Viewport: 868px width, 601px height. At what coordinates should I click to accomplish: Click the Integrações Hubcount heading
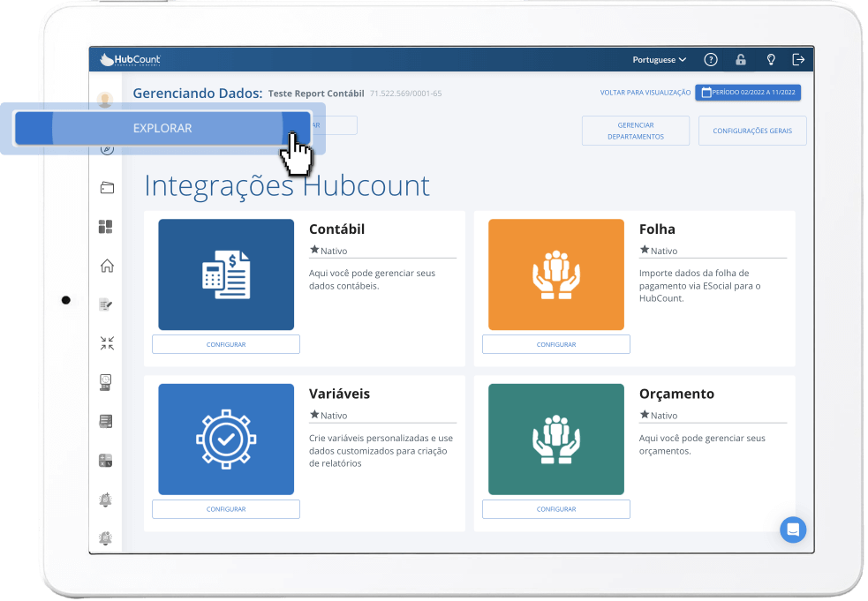pos(287,186)
